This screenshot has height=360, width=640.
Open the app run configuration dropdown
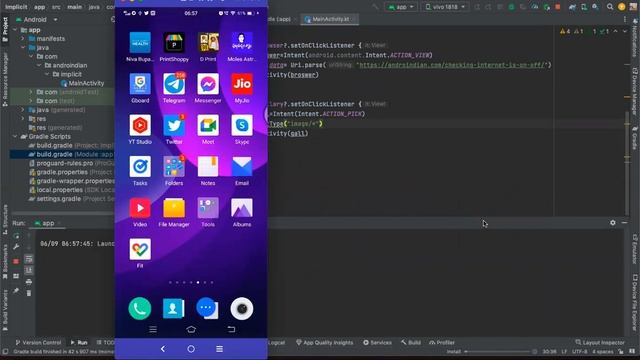point(401,7)
